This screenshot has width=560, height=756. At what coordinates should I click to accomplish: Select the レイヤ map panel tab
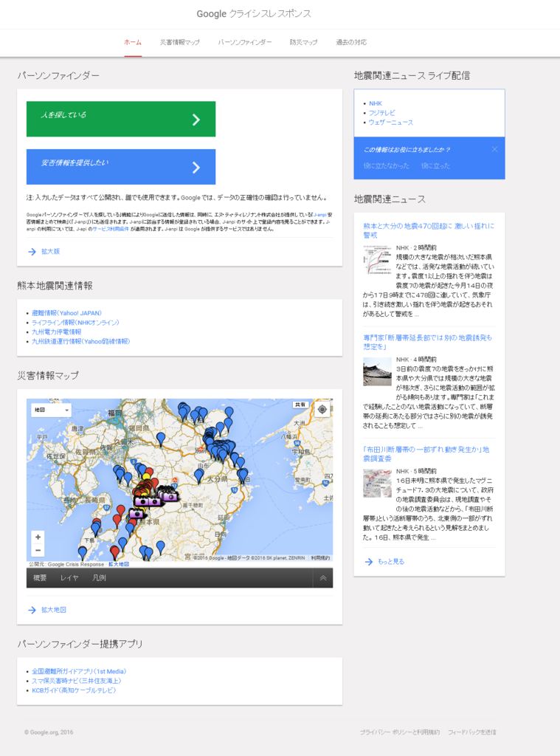click(x=69, y=577)
